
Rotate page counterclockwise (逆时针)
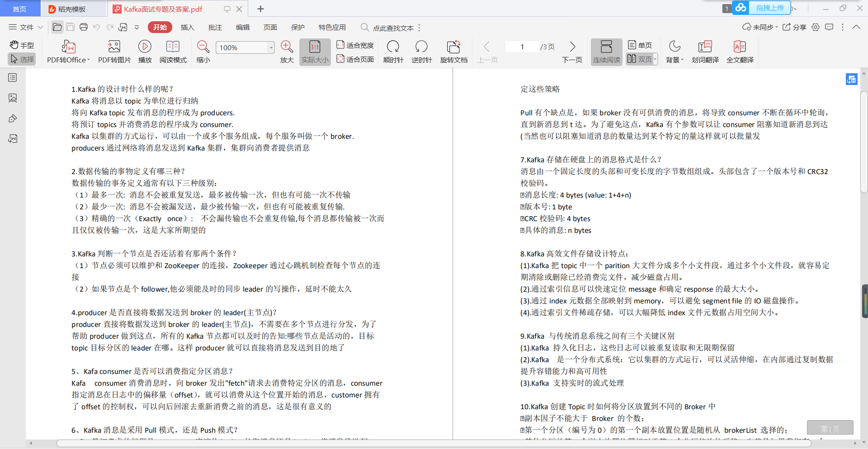coord(422,52)
